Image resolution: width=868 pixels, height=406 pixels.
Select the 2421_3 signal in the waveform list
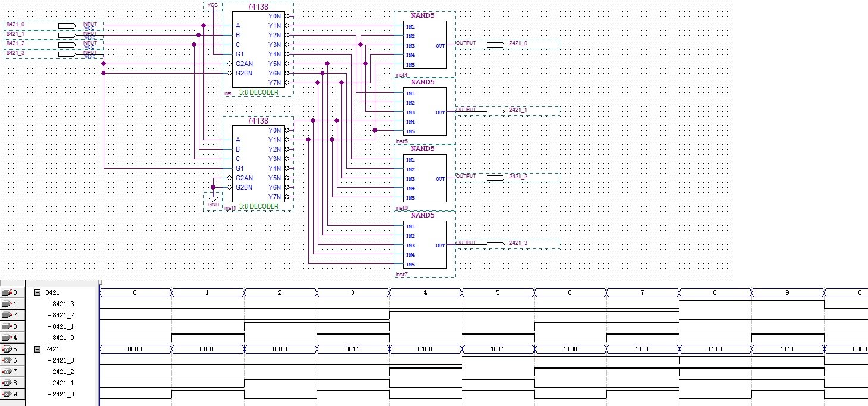click(64, 360)
